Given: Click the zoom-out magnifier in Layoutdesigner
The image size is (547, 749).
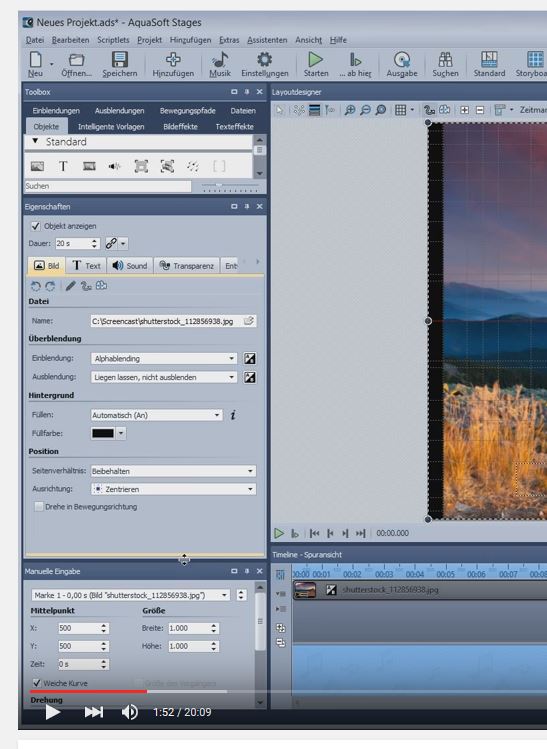Looking at the screenshot, I should [x=365, y=110].
